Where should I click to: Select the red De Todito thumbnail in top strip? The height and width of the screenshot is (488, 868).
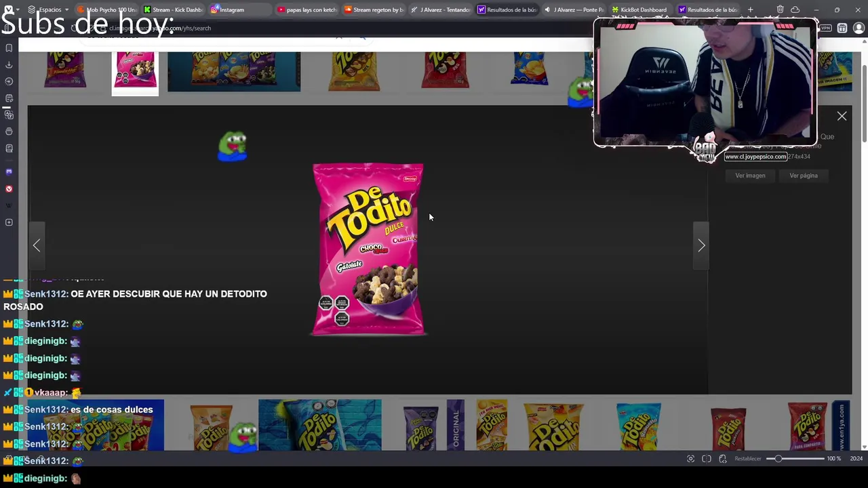click(445, 70)
